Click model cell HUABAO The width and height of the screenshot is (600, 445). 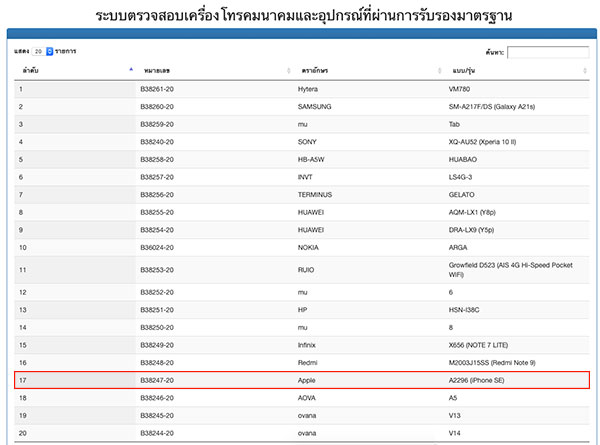[x=463, y=160]
